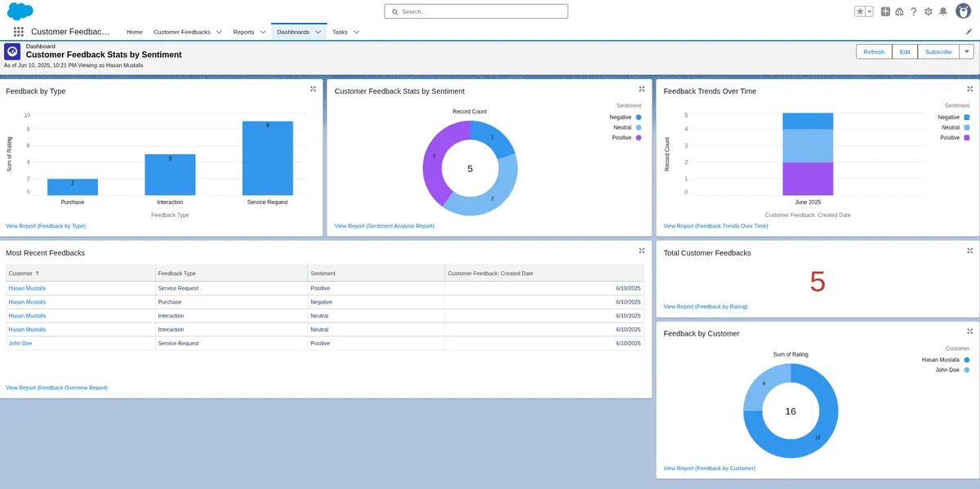The image size is (980, 489).
Task: Click Positive swatch in Sentiment donut legend
Action: click(639, 138)
